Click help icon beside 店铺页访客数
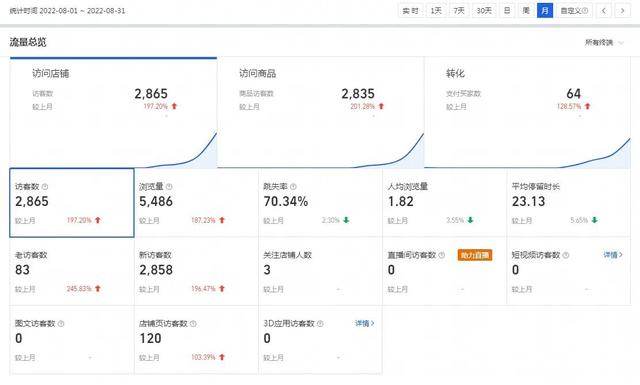640x385 pixels. pyautogui.click(x=193, y=324)
